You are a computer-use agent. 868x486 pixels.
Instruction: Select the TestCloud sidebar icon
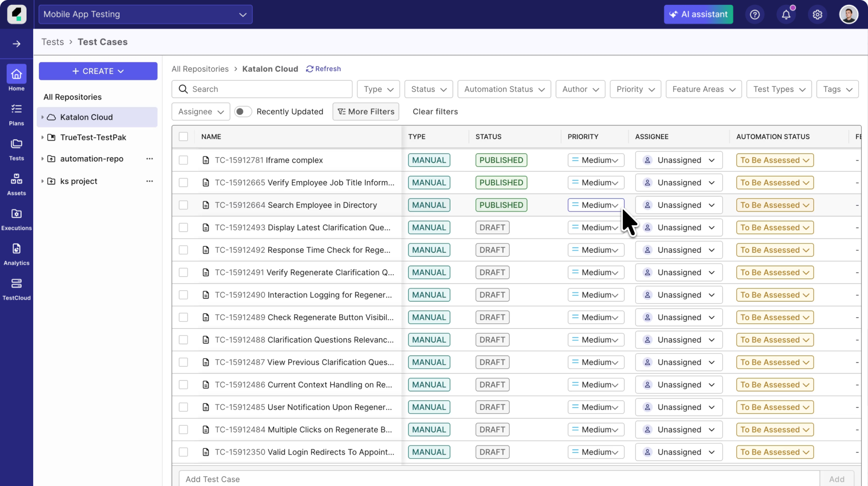click(16, 288)
